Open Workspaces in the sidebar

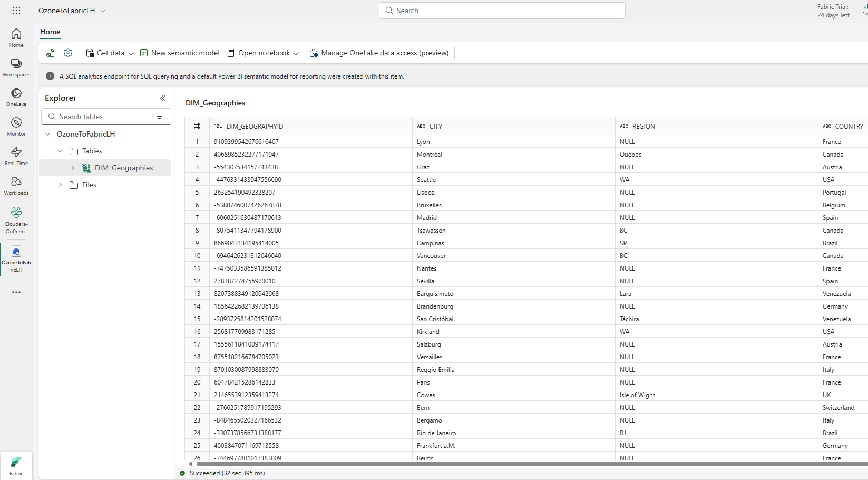pyautogui.click(x=16, y=67)
